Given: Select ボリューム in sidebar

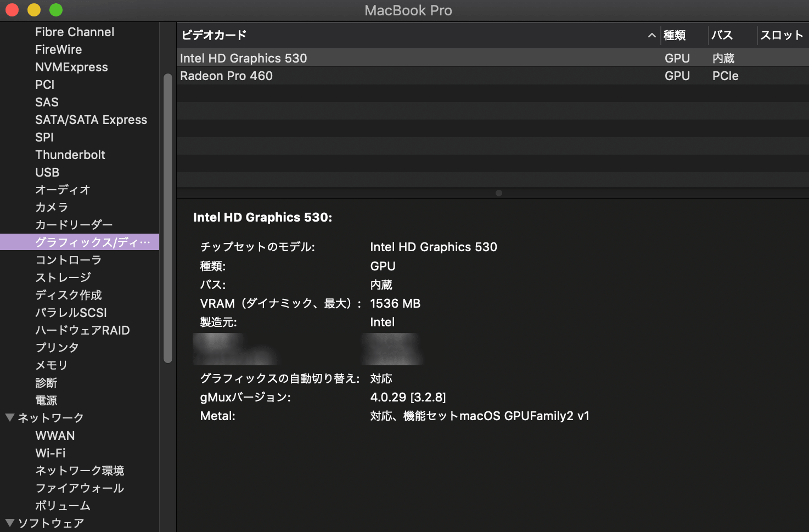Looking at the screenshot, I should point(63,506).
